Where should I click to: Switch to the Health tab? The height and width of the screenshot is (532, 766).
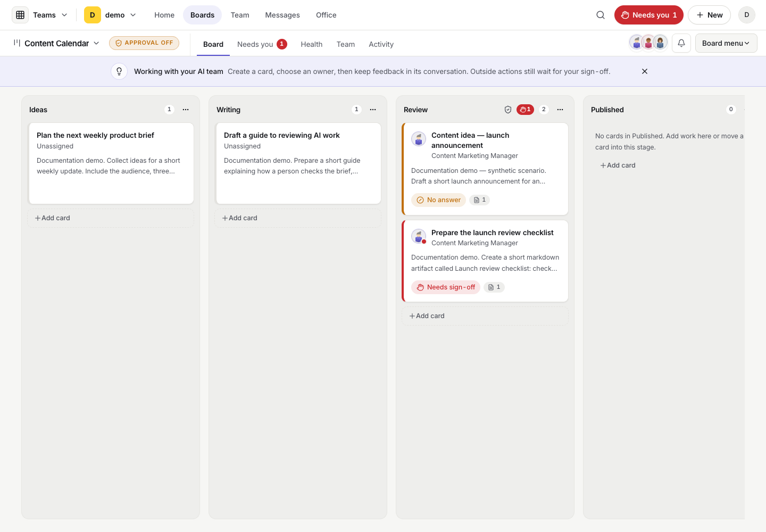(312, 44)
